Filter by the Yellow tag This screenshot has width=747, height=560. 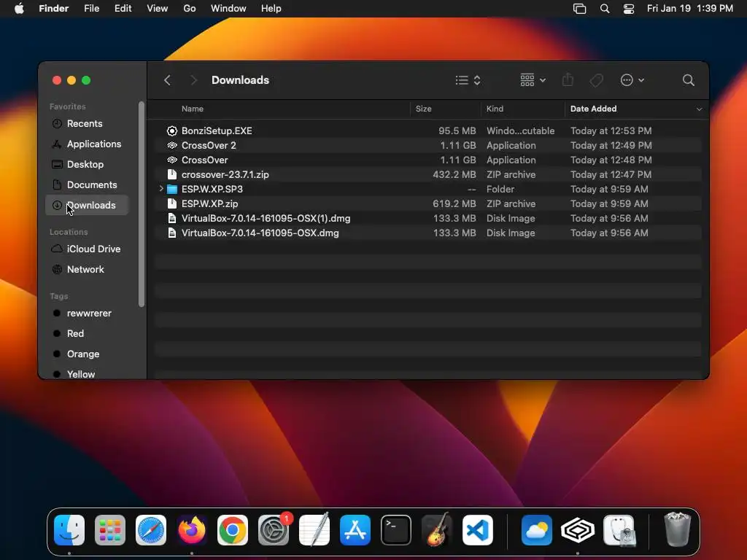tap(88, 374)
